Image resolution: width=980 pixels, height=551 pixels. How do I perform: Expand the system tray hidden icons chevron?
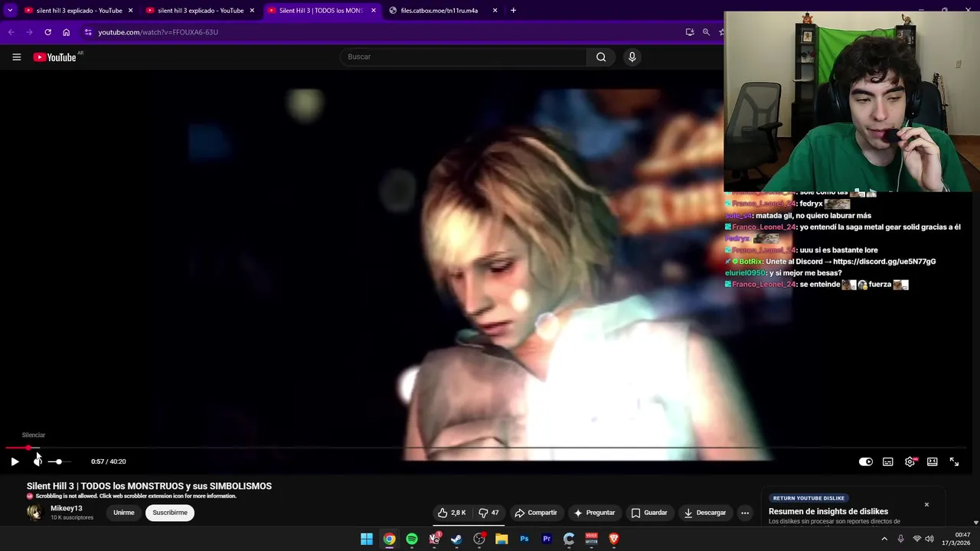(x=884, y=539)
